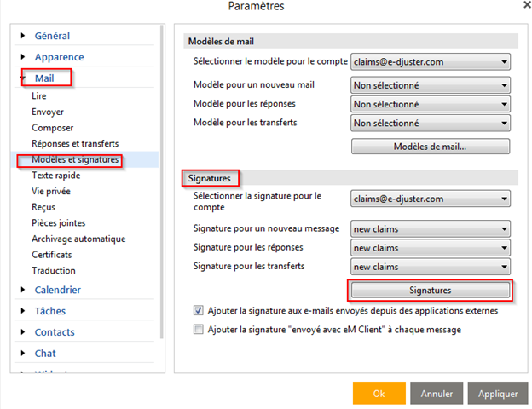Expand the Apparence section arrow
Viewport: 532px width, 409px height.
click(23, 56)
